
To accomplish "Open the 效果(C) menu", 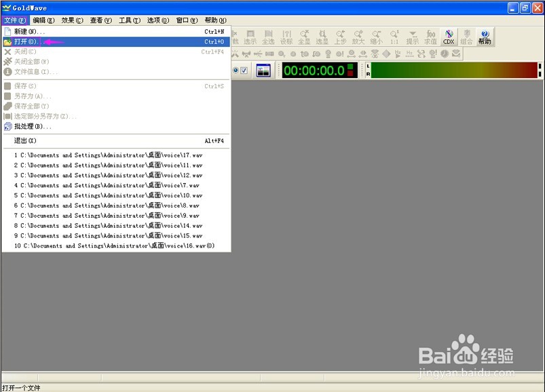I will [x=73, y=20].
